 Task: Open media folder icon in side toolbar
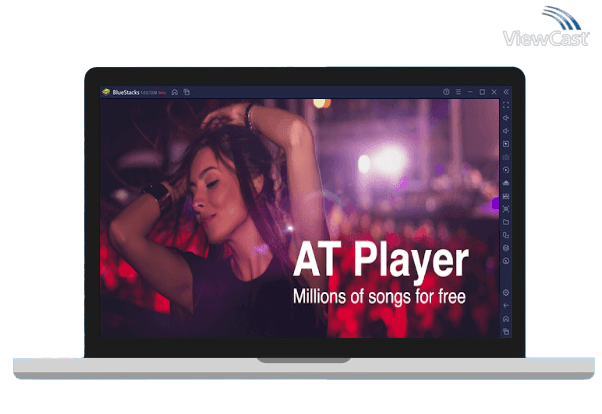(x=506, y=222)
